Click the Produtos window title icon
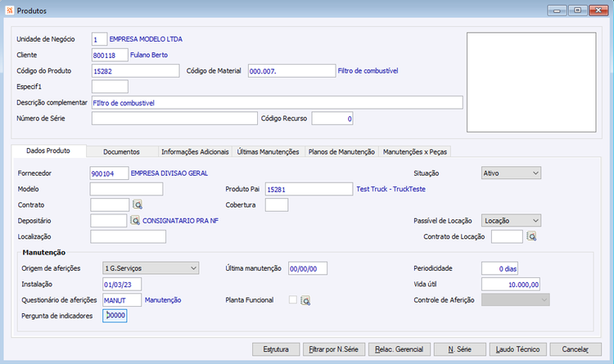The image size is (614, 364). 10,11
